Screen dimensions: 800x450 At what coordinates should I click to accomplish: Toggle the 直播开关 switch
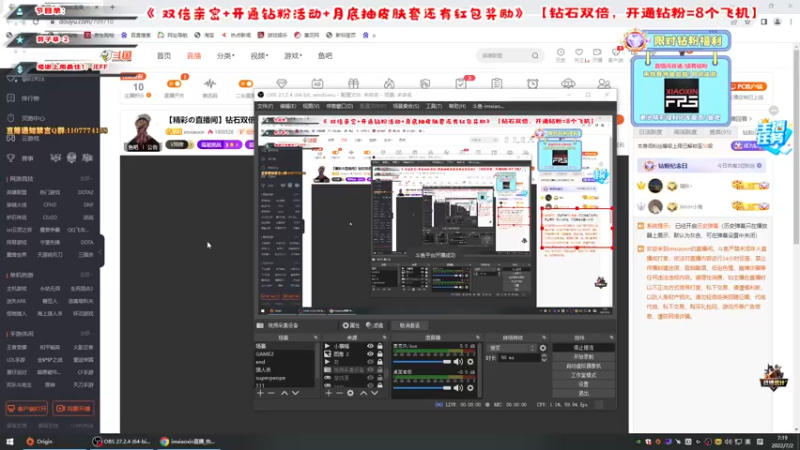point(174,84)
